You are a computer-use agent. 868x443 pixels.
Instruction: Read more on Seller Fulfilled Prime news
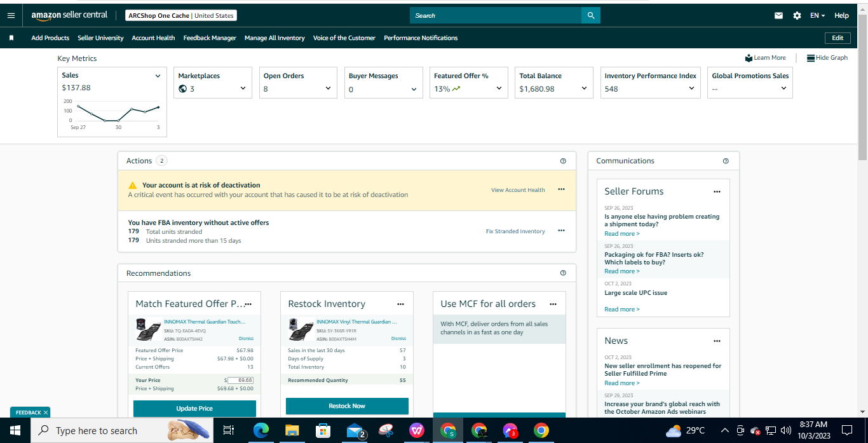[622, 383]
